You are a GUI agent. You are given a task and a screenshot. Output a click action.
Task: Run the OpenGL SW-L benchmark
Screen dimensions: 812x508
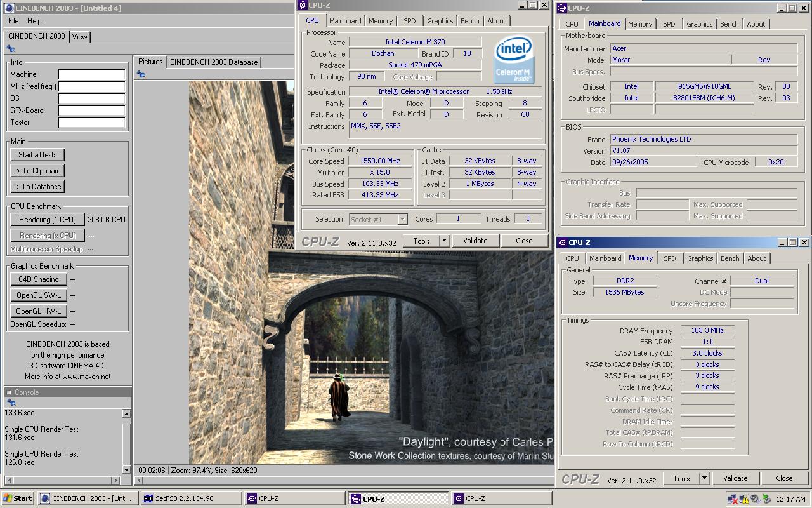point(39,295)
